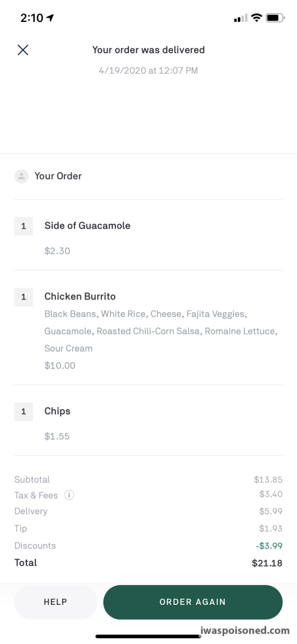Tap the battery icon in status bar
The height and width of the screenshot is (644, 297).
point(275,18)
